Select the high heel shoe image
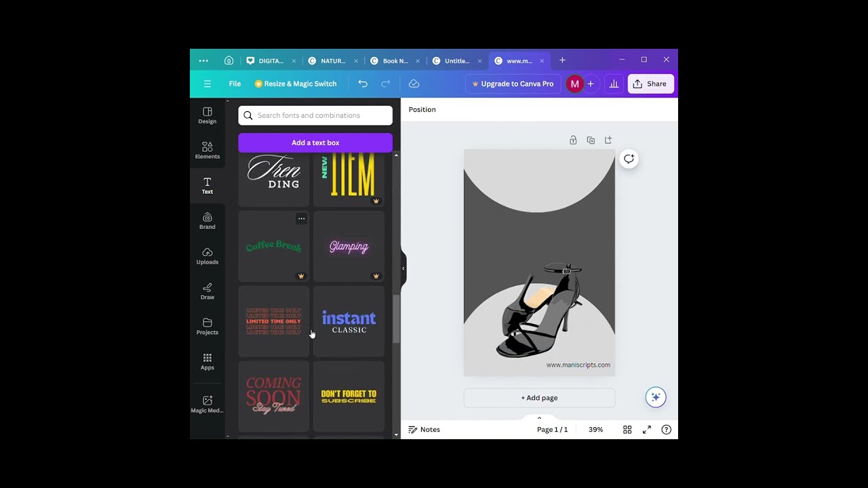868x488 pixels. point(539,310)
